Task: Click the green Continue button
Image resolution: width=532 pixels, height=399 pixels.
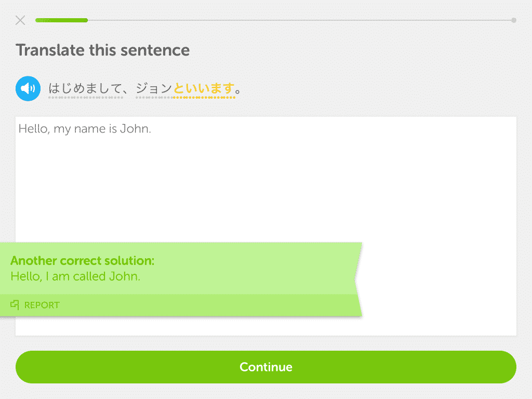Action: pos(266,367)
